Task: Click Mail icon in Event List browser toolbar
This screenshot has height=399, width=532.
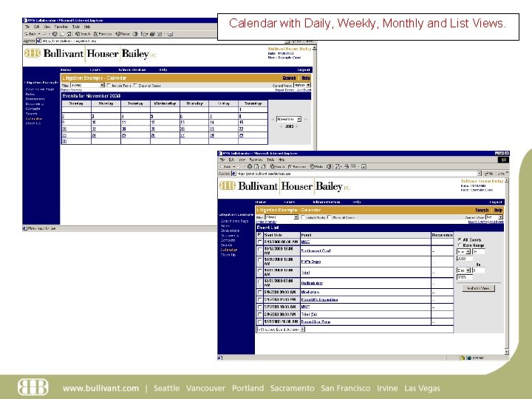Action: (x=338, y=166)
